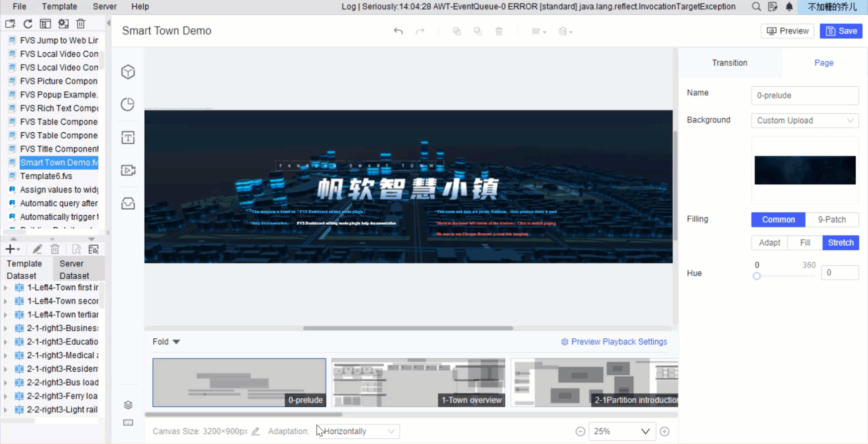Screen dimensions: 868x444
Task: Click the Preview button
Action: pyautogui.click(x=787, y=31)
